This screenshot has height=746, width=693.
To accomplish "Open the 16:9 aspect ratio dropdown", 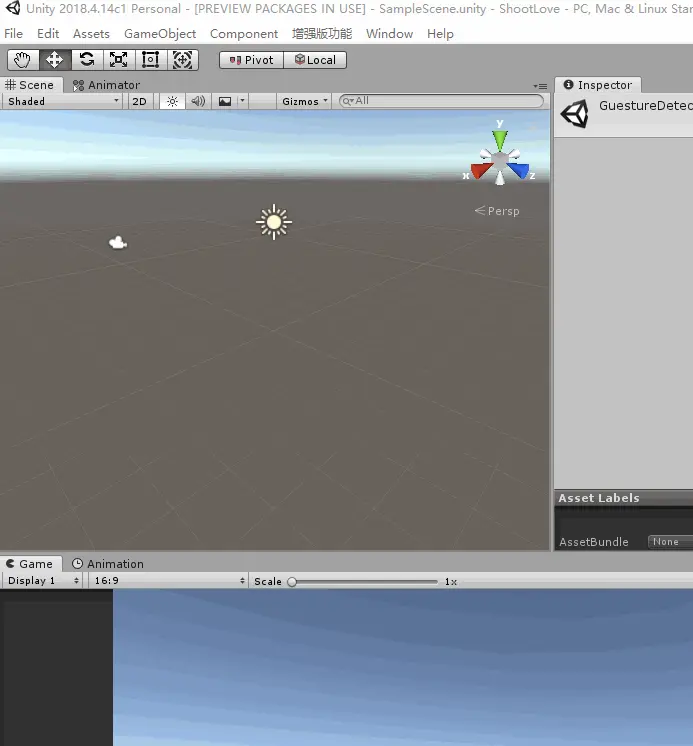I will 168,580.
